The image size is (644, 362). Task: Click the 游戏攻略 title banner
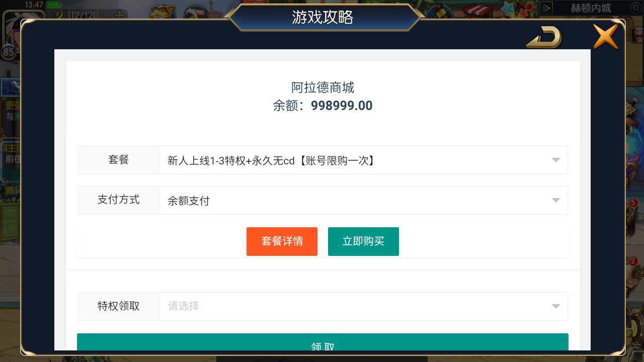point(323,18)
